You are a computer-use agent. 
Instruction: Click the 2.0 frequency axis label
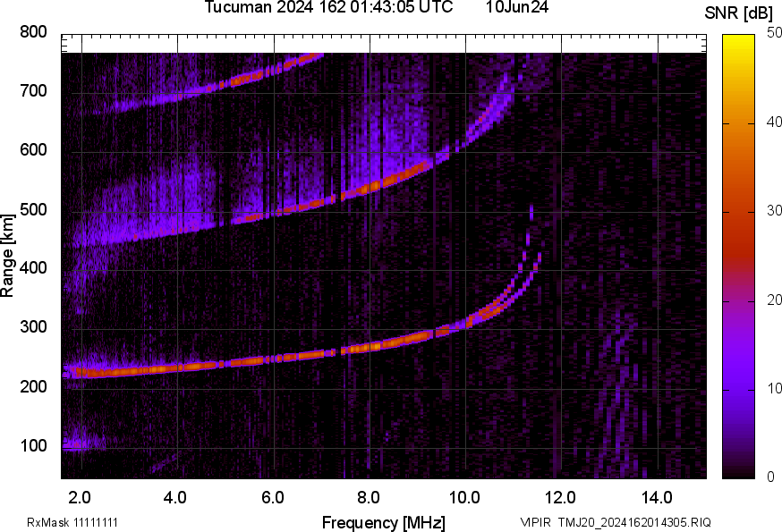click(80, 498)
